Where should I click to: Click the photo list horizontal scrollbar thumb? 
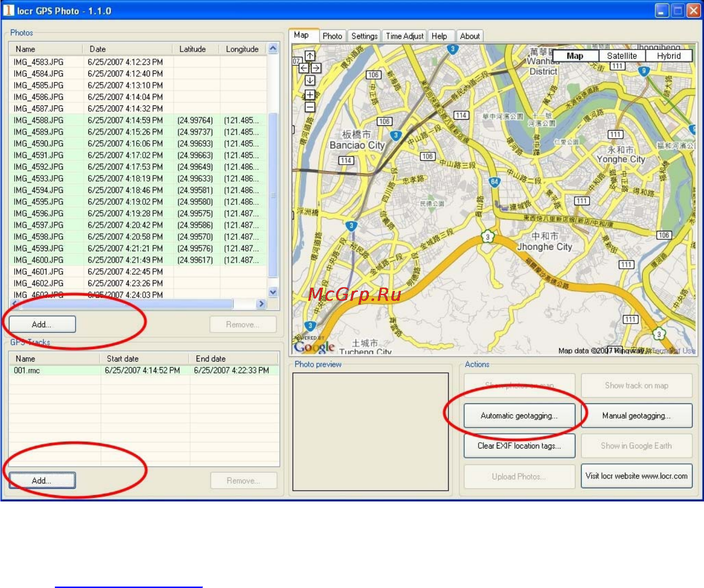[x=127, y=304]
